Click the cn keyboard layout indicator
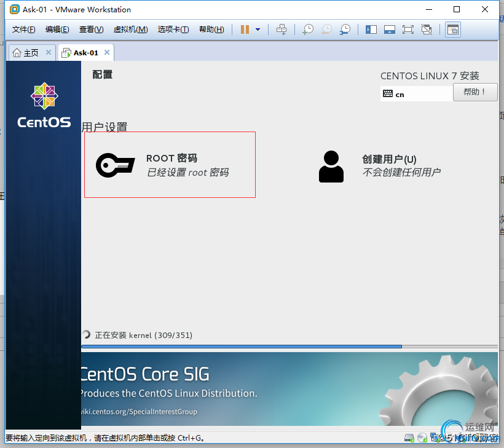Viewport: 504px width, 448px height. 417,94
